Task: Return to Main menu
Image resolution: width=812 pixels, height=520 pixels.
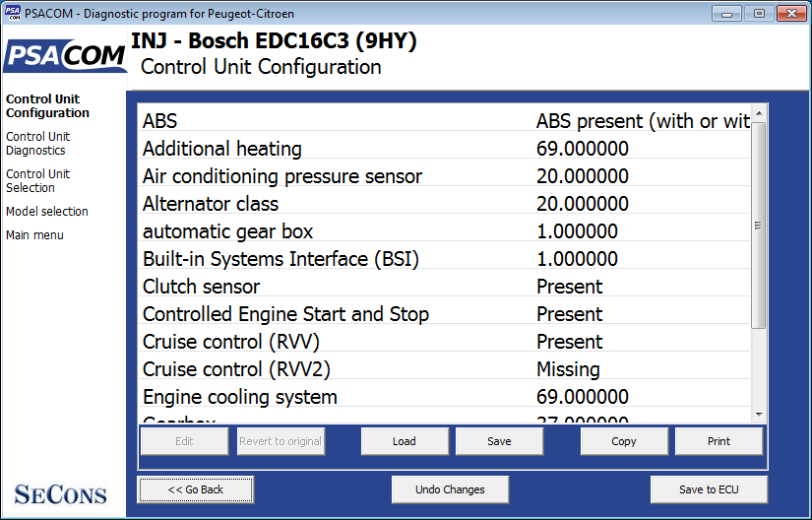Action: point(34,235)
